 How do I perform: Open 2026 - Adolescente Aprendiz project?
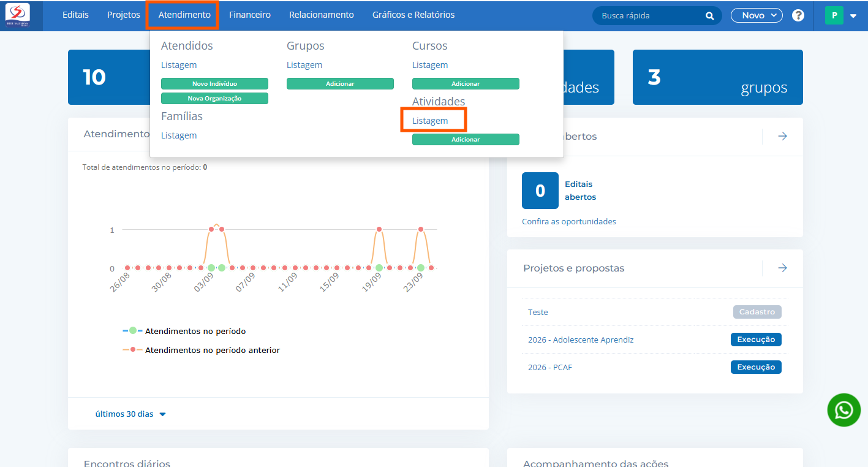click(x=581, y=340)
